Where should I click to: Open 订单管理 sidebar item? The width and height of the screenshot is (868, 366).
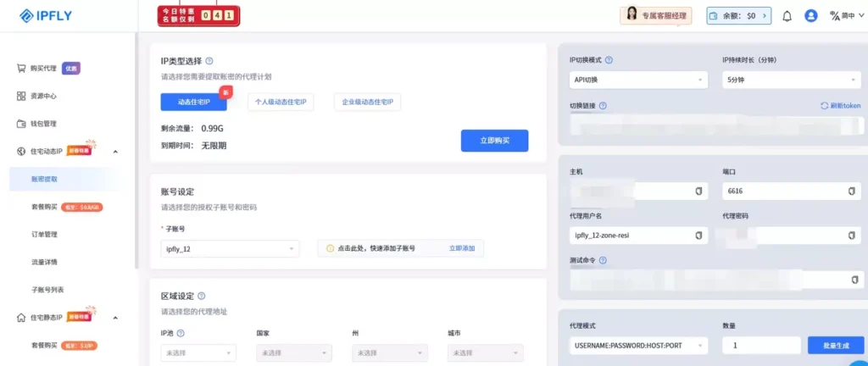tap(44, 235)
